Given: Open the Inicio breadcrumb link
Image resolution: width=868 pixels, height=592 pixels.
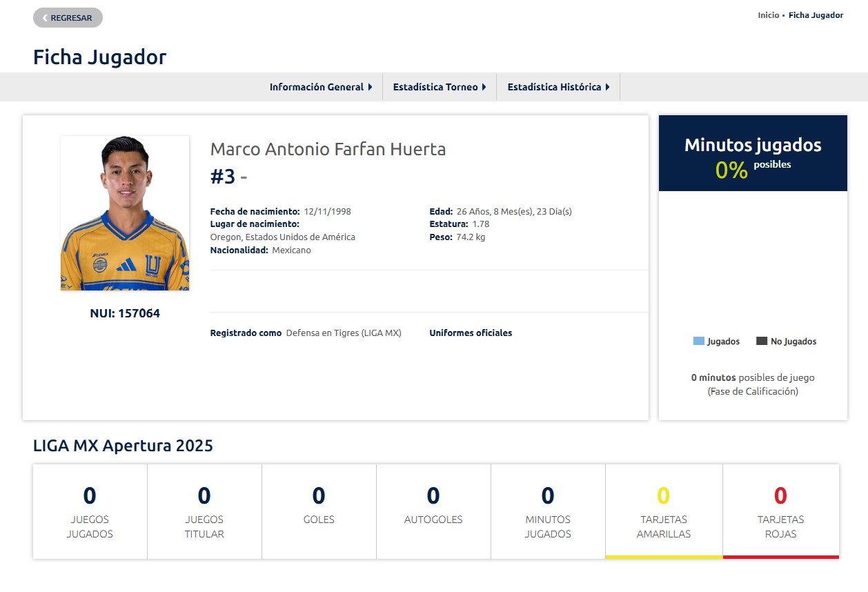Looking at the screenshot, I should pos(768,15).
